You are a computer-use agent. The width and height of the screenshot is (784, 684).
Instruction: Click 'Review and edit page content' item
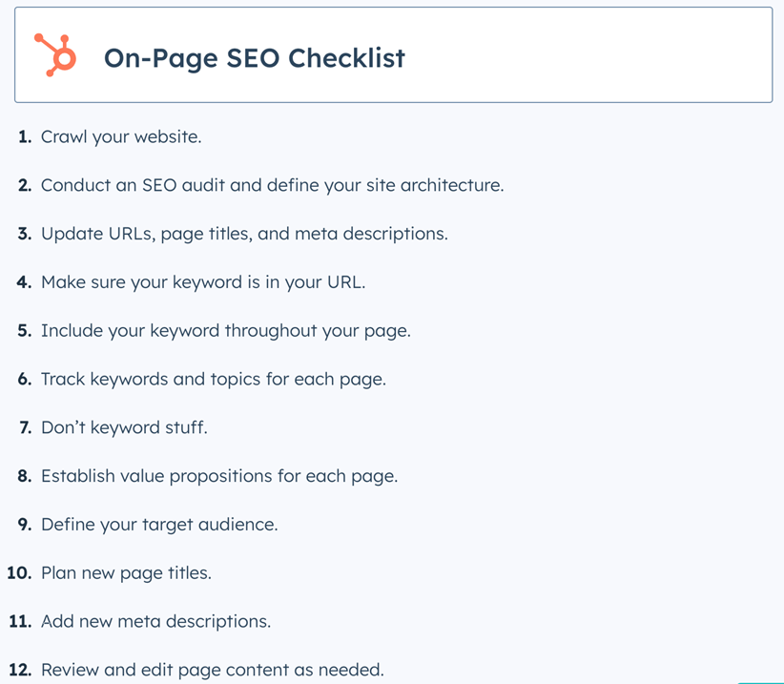212,670
